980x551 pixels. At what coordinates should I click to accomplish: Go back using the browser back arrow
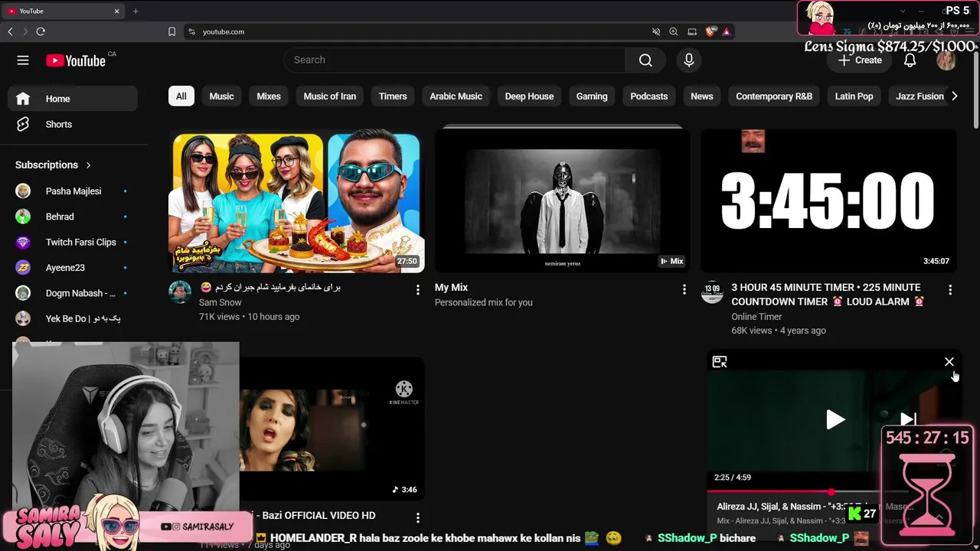click(10, 31)
